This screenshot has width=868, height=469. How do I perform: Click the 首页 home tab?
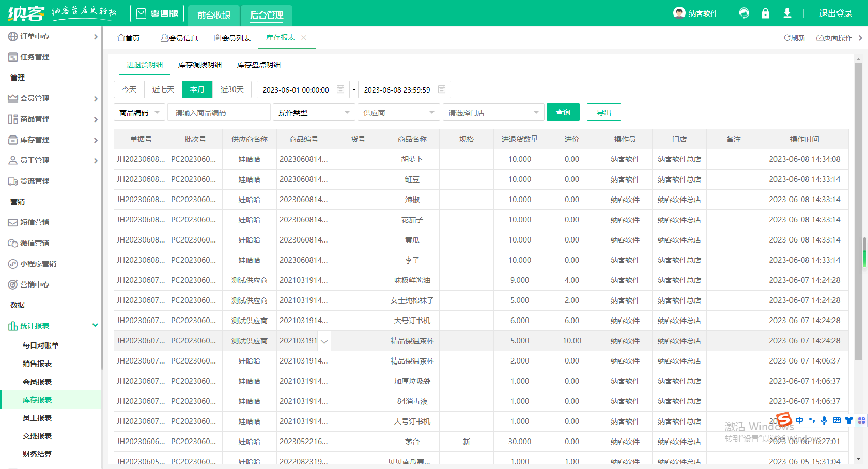tap(129, 38)
